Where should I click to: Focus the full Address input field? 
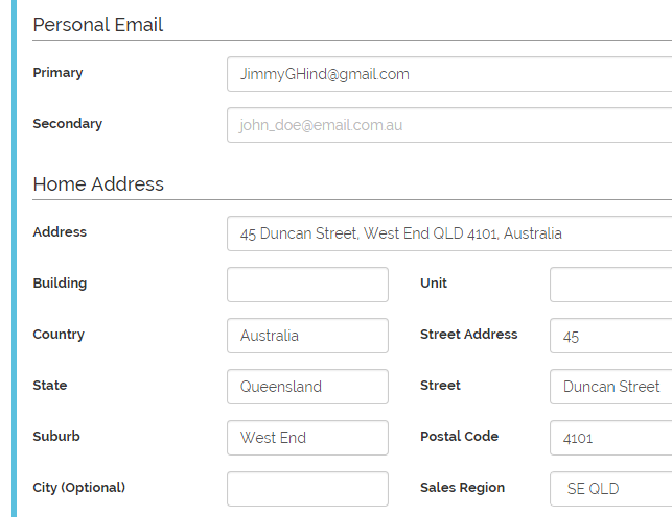449,233
